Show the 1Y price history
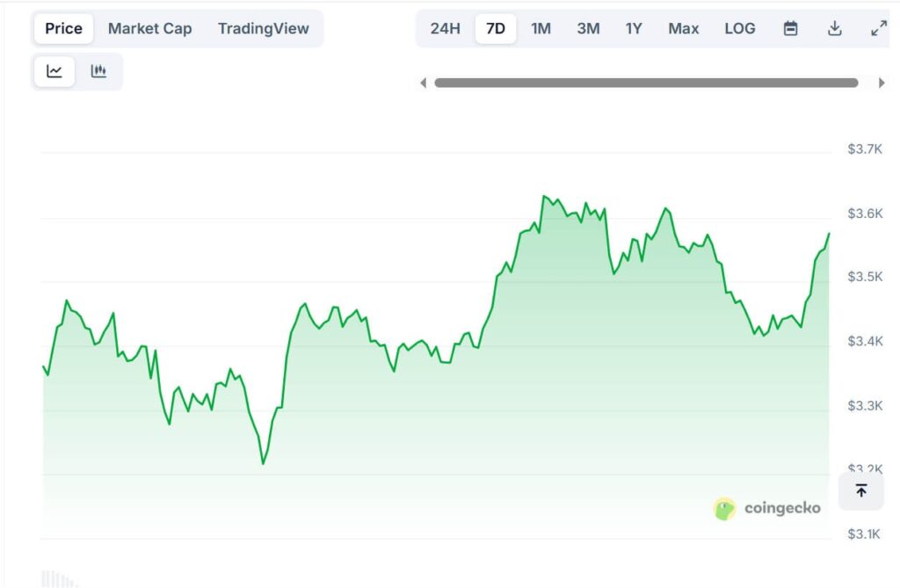Image resolution: width=900 pixels, height=588 pixels. click(634, 28)
